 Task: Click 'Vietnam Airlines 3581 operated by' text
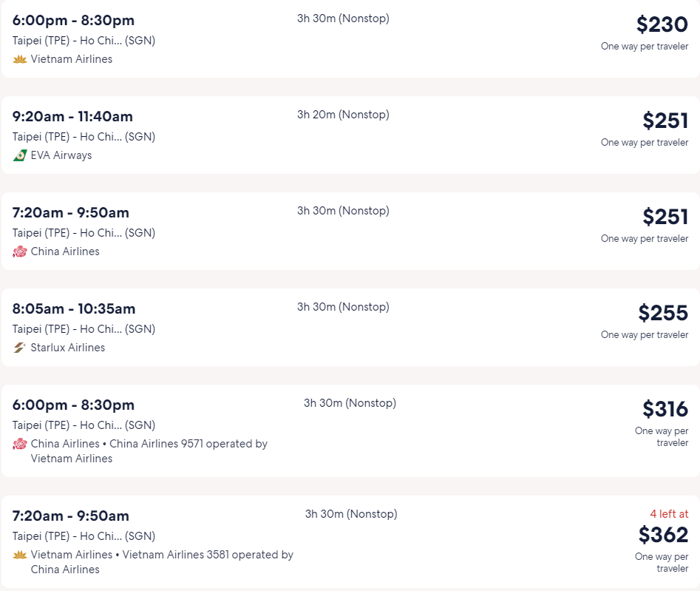click(x=208, y=555)
